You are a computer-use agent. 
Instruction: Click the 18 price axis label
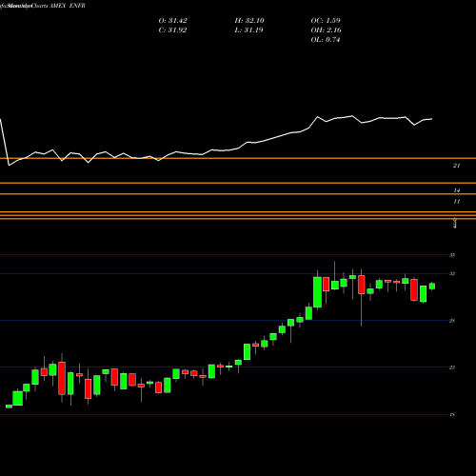[x=452, y=414]
